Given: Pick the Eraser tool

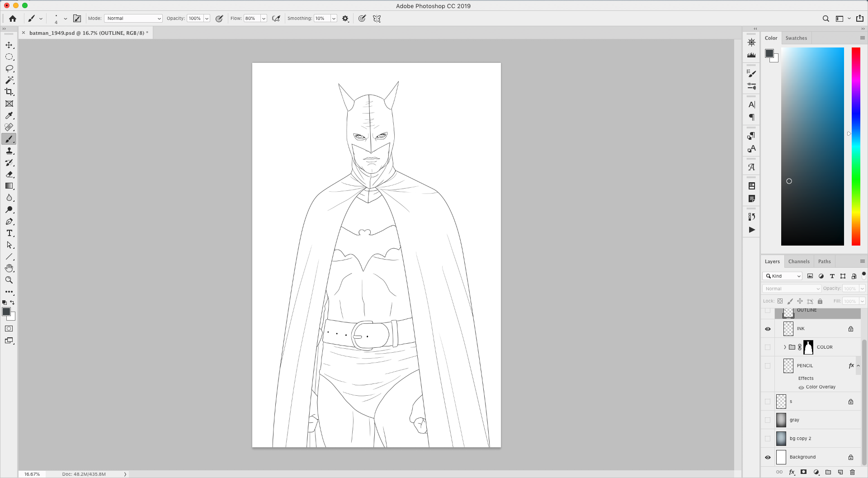Looking at the screenshot, I should click(x=9, y=175).
